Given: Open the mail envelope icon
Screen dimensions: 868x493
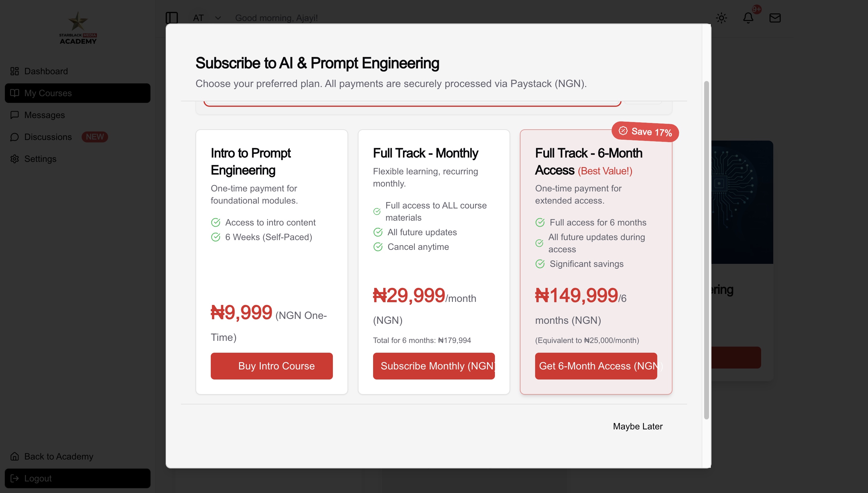Looking at the screenshot, I should [x=775, y=18].
